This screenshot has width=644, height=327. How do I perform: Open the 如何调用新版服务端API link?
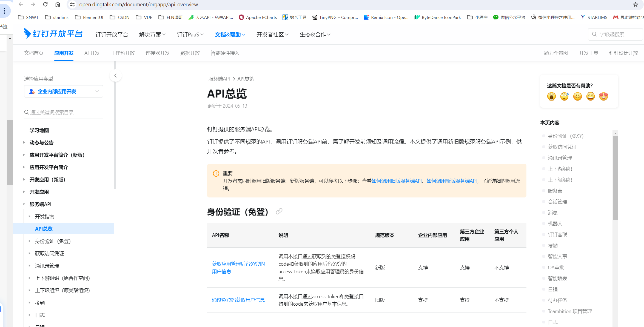pos(452,181)
